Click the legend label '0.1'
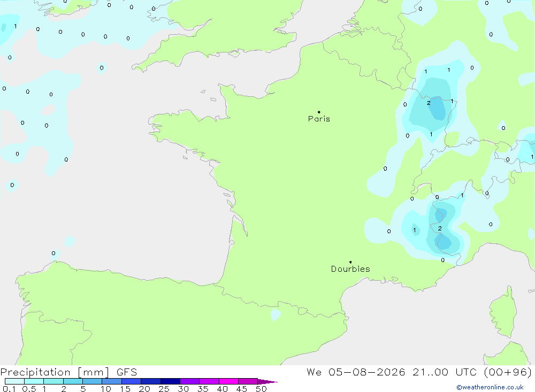Image resolution: width=535 pixels, height=392 pixels. pos(9,389)
